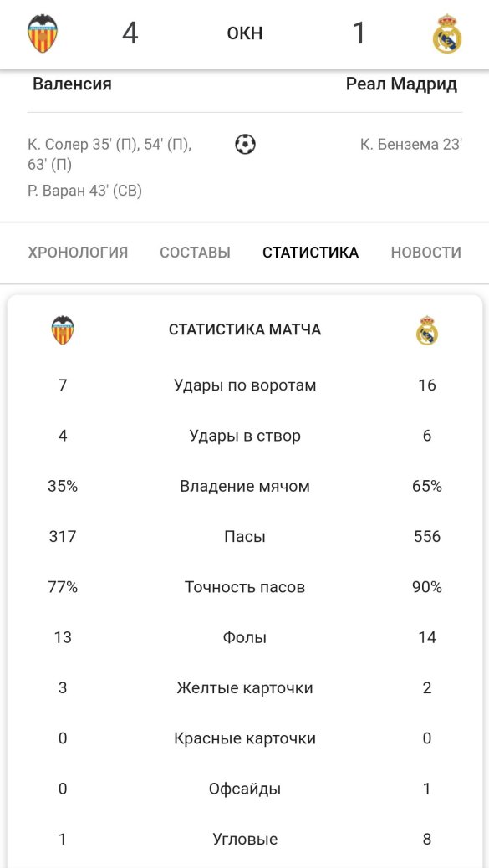
Task: Tap the Статистика матча heading
Action: 244,330
